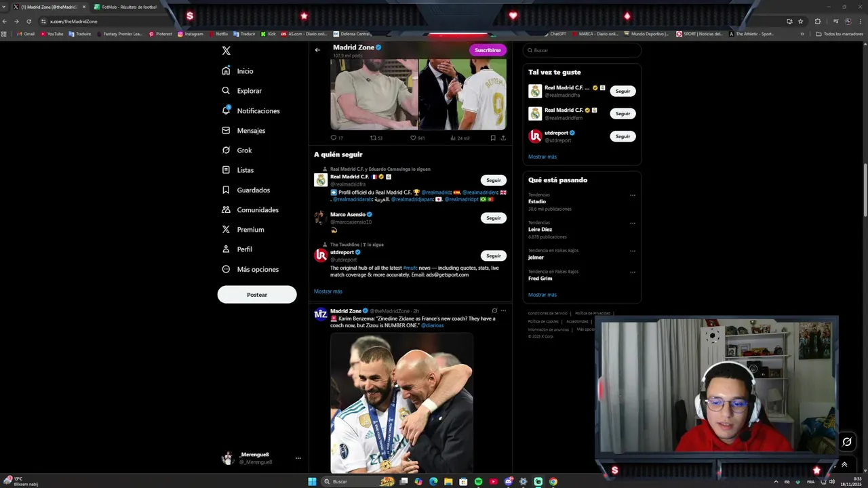Viewport: 868px width, 488px height.
Task: Open the YouTube bookmark
Action: point(52,34)
